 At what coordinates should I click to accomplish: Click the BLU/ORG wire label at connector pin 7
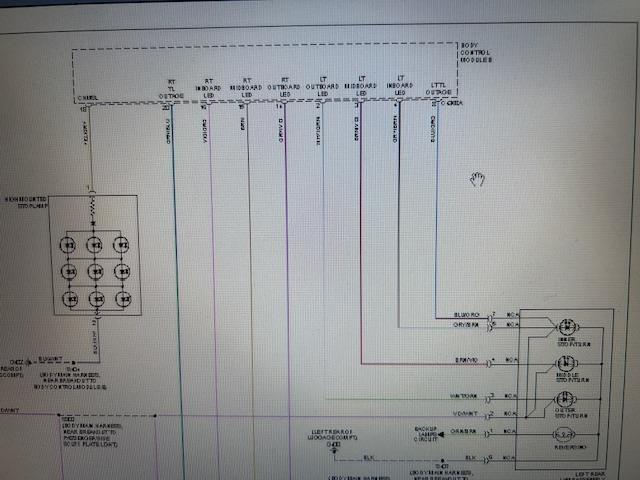pos(467,315)
